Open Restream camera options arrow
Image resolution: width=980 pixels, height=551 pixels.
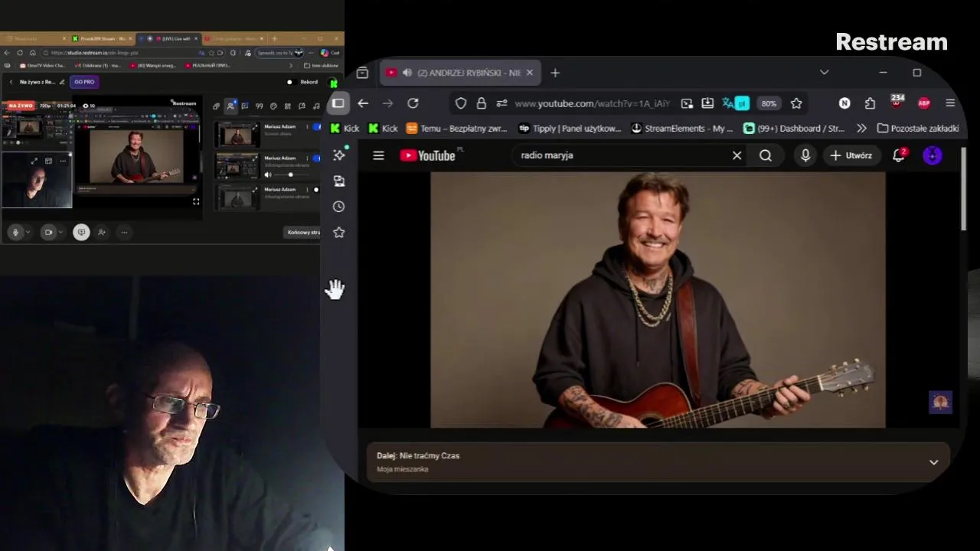(x=60, y=232)
